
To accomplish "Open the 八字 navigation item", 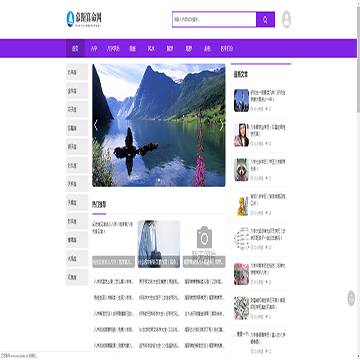I will click(94, 49).
